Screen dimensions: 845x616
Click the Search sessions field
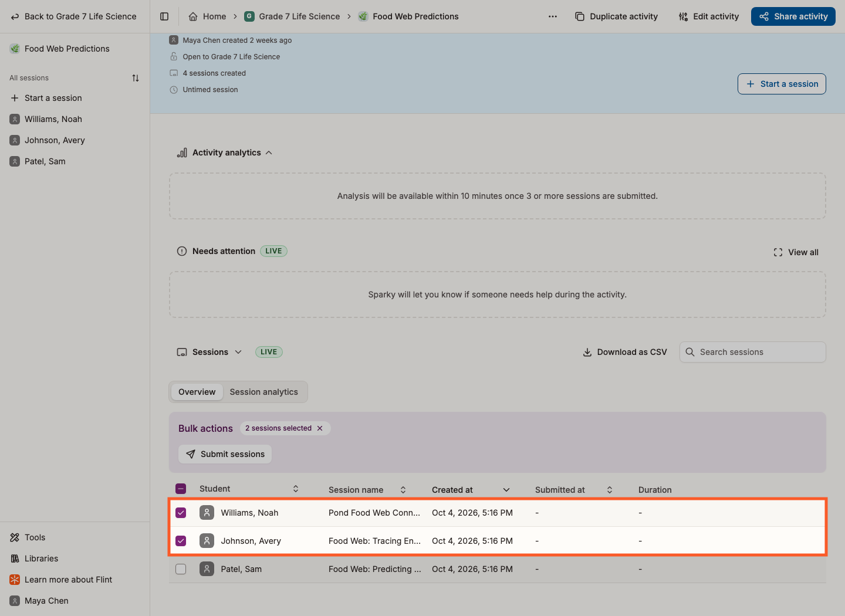pyautogui.click(x=753, y=352)
